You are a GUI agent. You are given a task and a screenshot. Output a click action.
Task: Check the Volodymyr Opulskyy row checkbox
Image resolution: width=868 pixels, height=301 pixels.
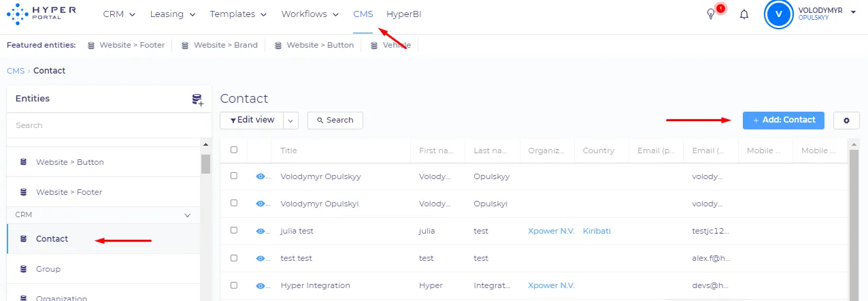click(x=234, y=176)
